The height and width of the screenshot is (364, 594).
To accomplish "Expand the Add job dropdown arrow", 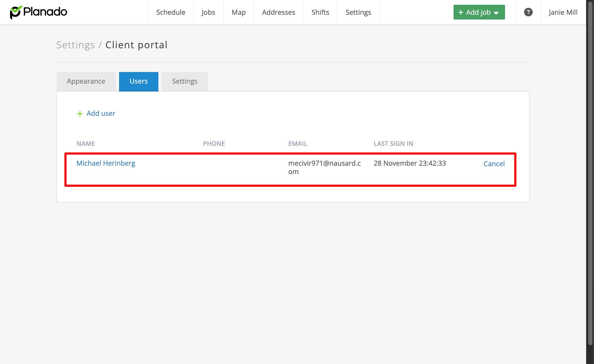I will [x=496, y=13].
